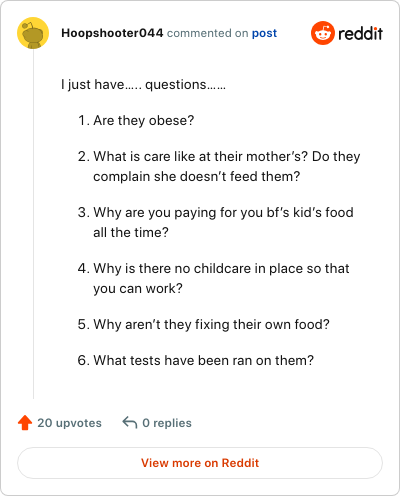Click the 'I just have..... questions' line
Image resolution: width=400 pixels, height=496 pixels.
143,85
